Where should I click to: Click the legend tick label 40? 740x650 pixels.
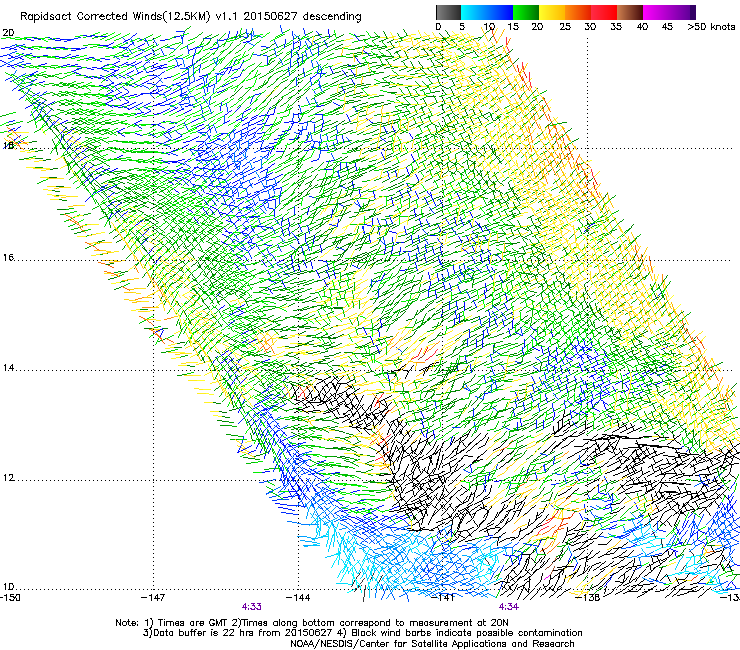click(642, 27)
